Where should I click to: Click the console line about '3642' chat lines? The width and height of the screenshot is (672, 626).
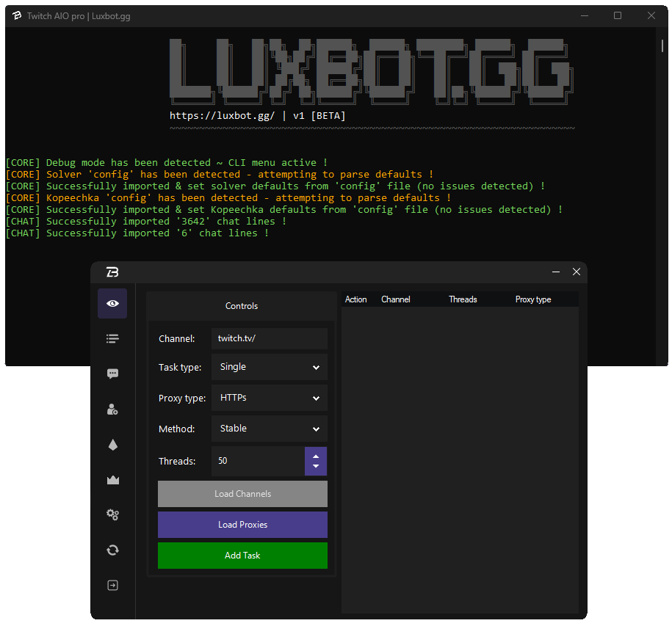(x=145, y=222)
